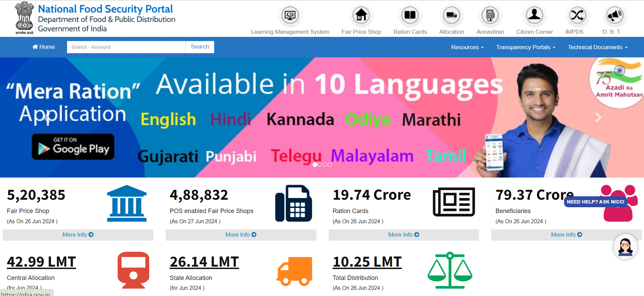Click the Allocation truck icon

tap(452, 15)
